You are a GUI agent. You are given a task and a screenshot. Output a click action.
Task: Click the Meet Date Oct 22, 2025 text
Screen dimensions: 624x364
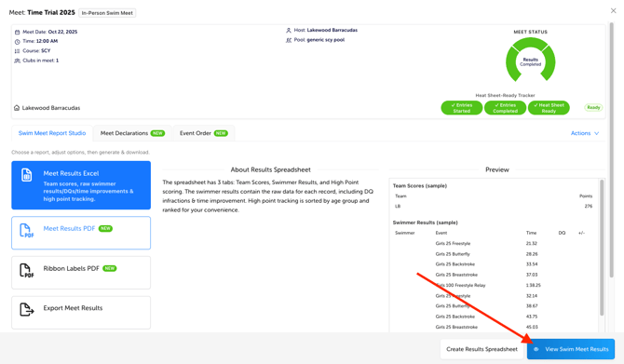click(49, 32)
